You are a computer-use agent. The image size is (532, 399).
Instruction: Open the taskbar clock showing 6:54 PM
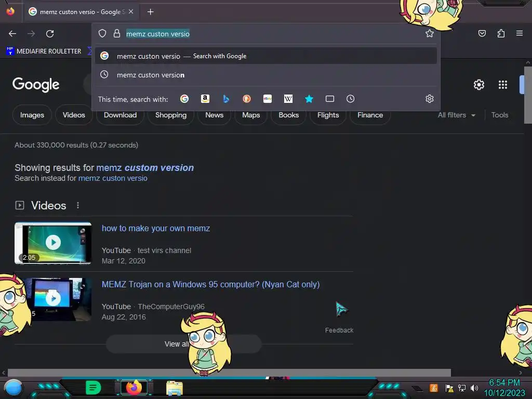click(x=504, y=388)
